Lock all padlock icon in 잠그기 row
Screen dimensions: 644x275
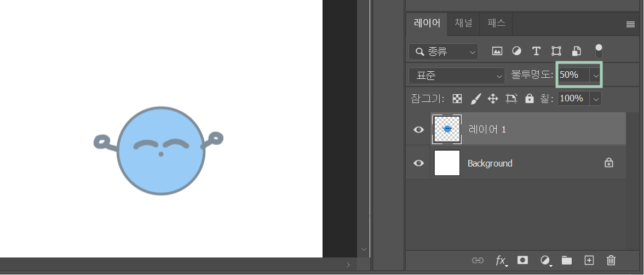530,99
